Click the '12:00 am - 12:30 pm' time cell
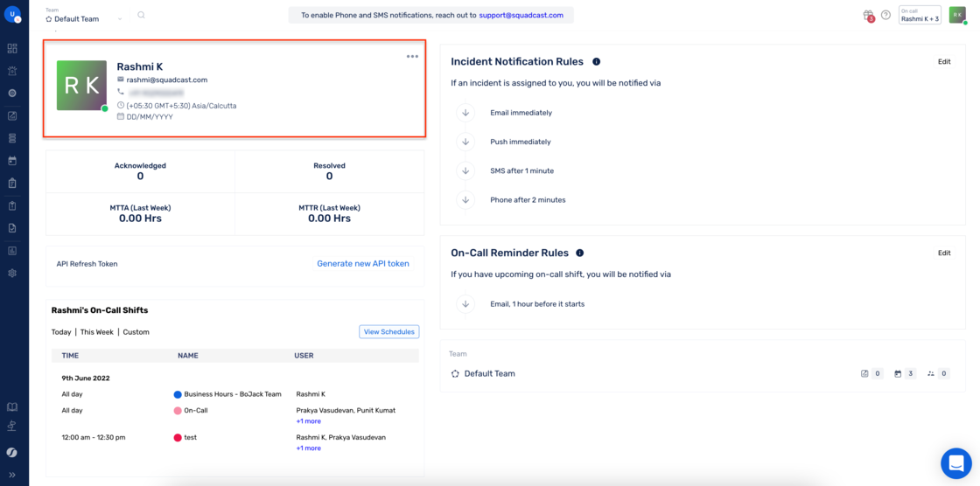This screenshot has height=486, width=980. coord(93,437)
